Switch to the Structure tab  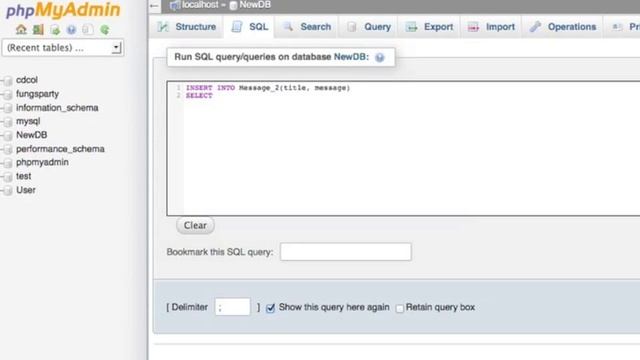click(x=187, y=27)
